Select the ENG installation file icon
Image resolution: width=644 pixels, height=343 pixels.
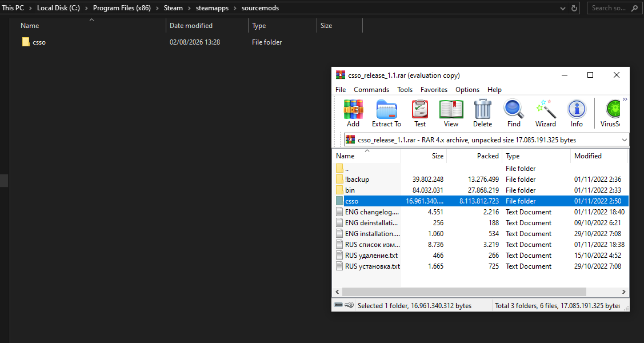tap(339, 233)
